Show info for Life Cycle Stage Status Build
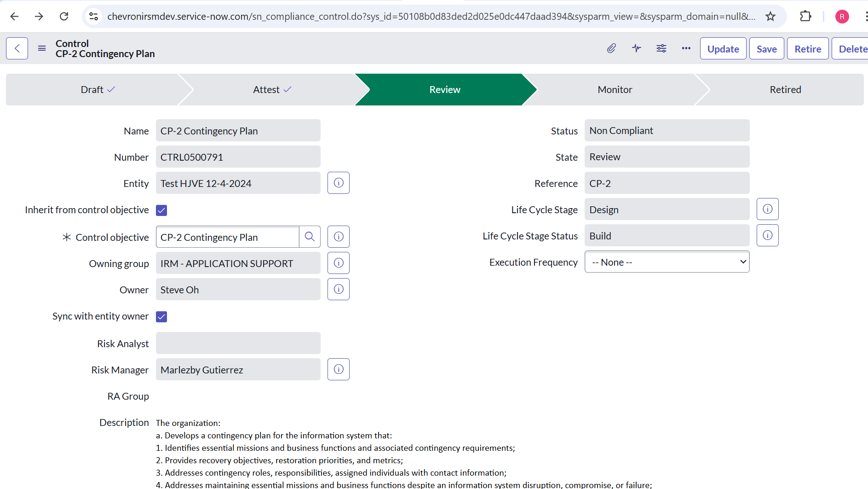The height and width of the screenshot is (489, 868). [x=768, y=235]
